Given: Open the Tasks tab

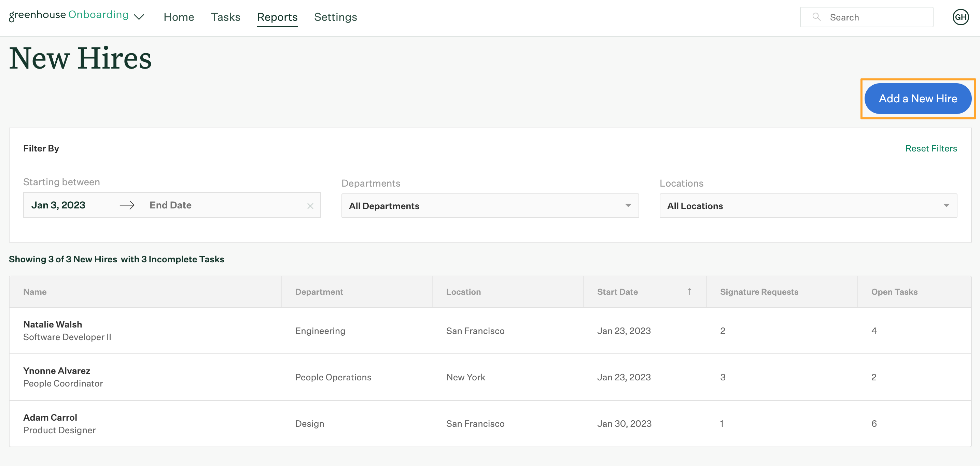Looking at the screenshot, I should (x=226, y=17).
